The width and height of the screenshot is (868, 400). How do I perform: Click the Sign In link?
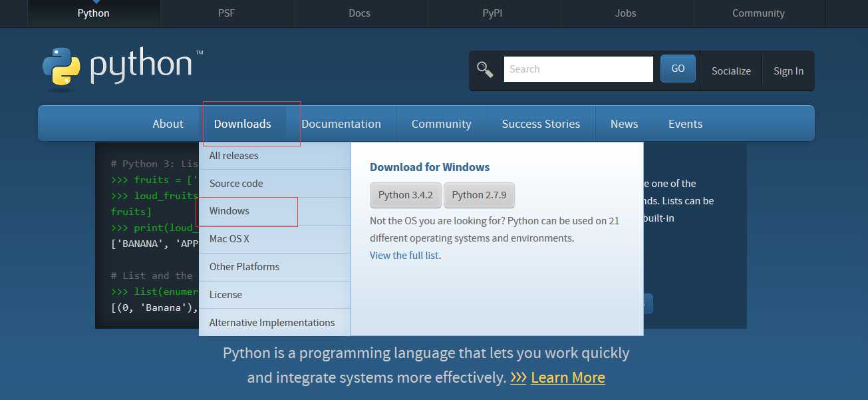click(x=788, y=71)
